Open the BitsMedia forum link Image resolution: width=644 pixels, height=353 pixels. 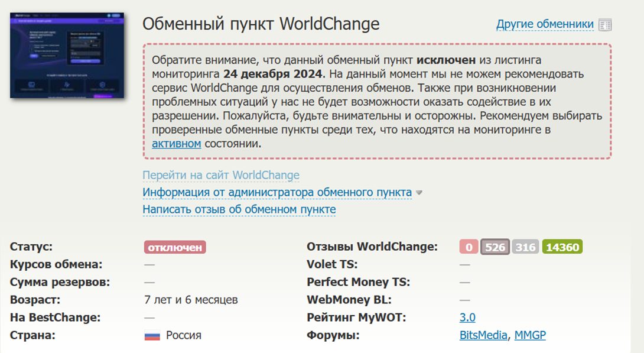pyautogui.click(x=483, y=335)
